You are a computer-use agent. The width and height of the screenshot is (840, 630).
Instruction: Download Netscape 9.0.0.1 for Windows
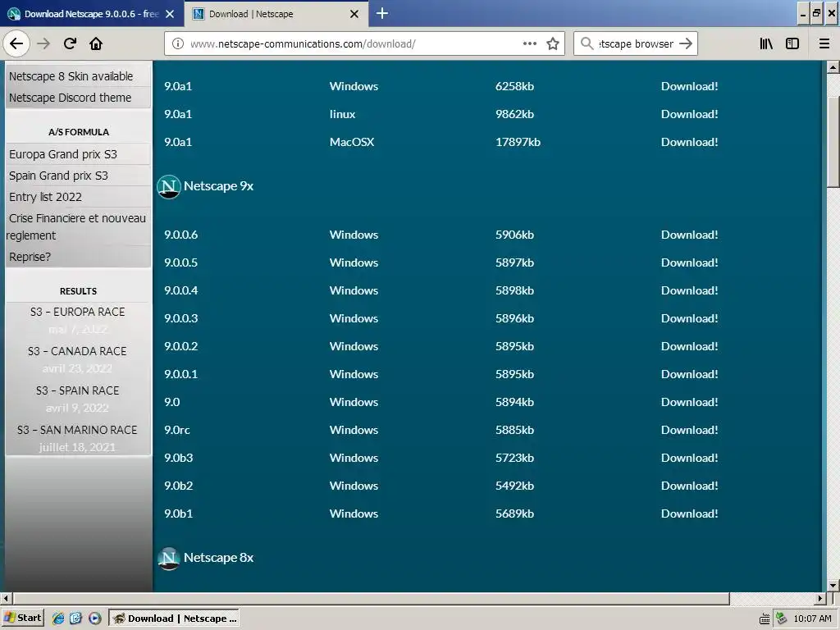tap(689, 374)
